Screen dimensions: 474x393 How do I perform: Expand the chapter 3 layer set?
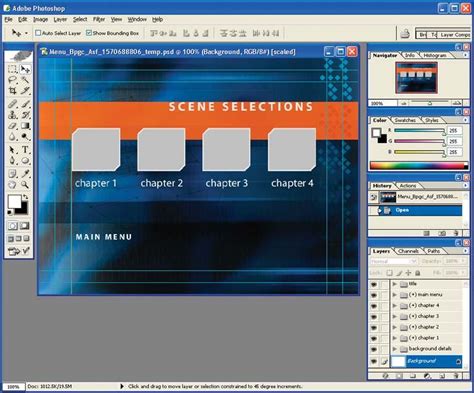[395, 316]
